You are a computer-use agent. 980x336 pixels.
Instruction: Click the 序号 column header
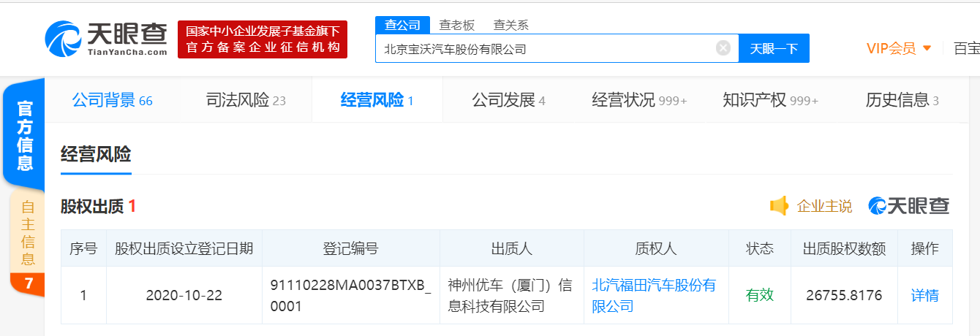83,248
